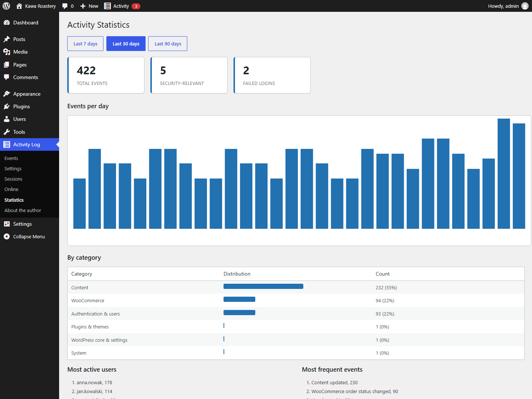The width and height of the screenshot is (532, 399).
Task: Open the admin user avatar
Action: point(525,6)
